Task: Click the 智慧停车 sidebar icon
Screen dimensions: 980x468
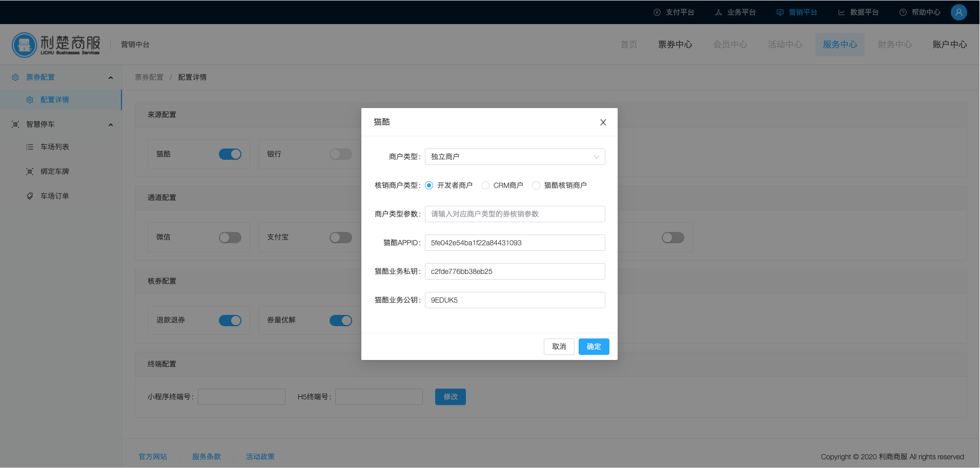Action: [15, 124]
